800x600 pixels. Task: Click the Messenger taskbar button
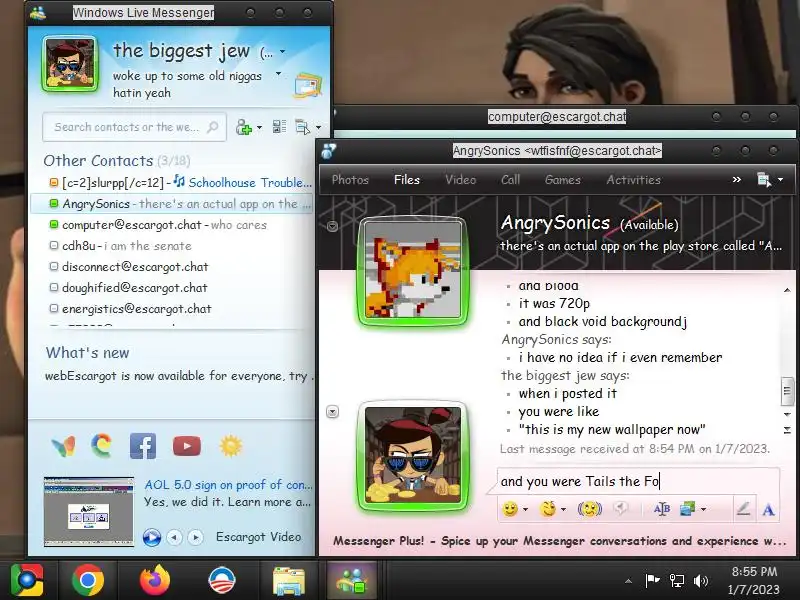tap(352, 581)
